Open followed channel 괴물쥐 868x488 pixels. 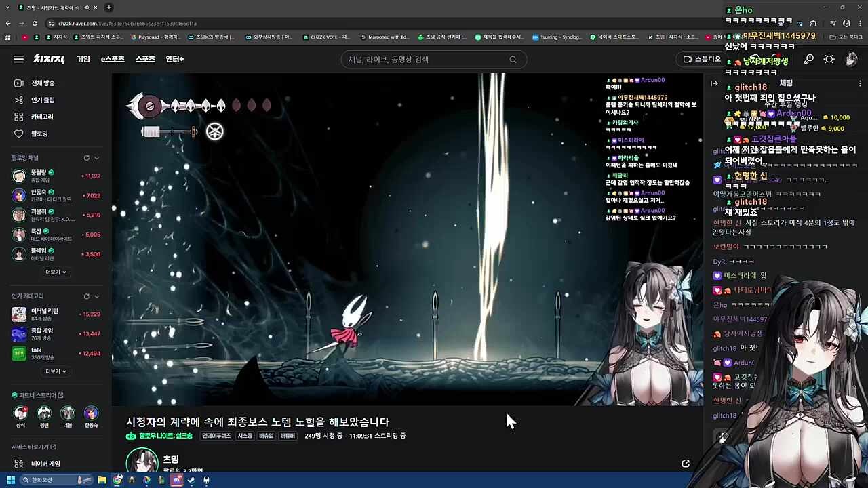56,215
